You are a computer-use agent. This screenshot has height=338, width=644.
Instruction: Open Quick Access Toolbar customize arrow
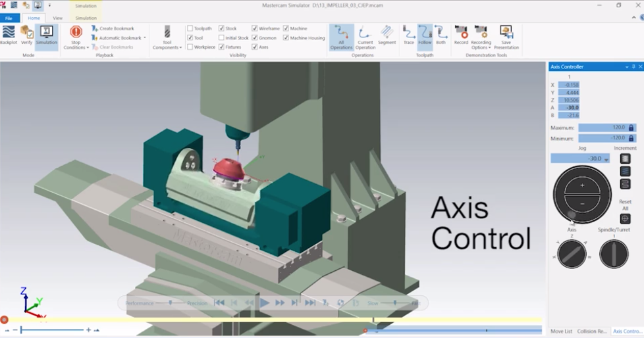49,5
